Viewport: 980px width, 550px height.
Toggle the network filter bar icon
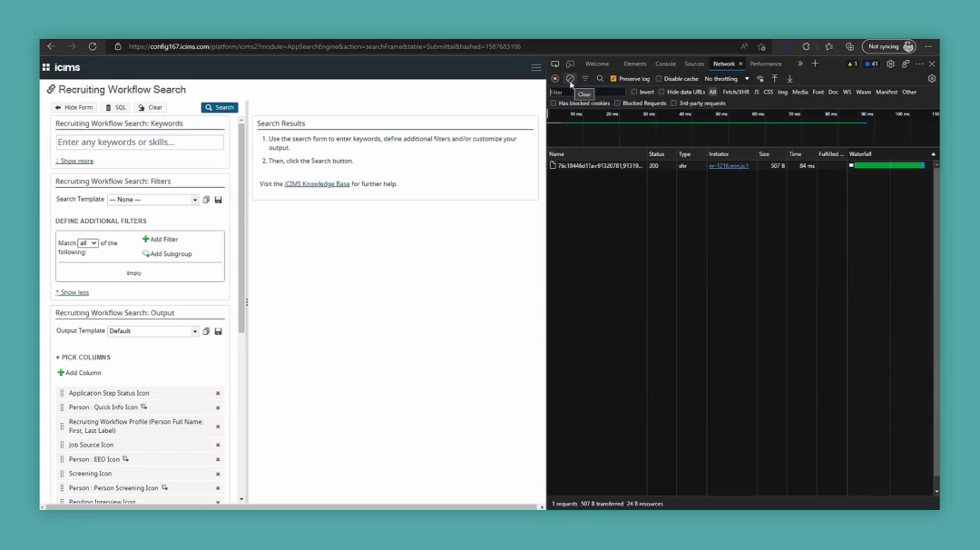(585, 79)
